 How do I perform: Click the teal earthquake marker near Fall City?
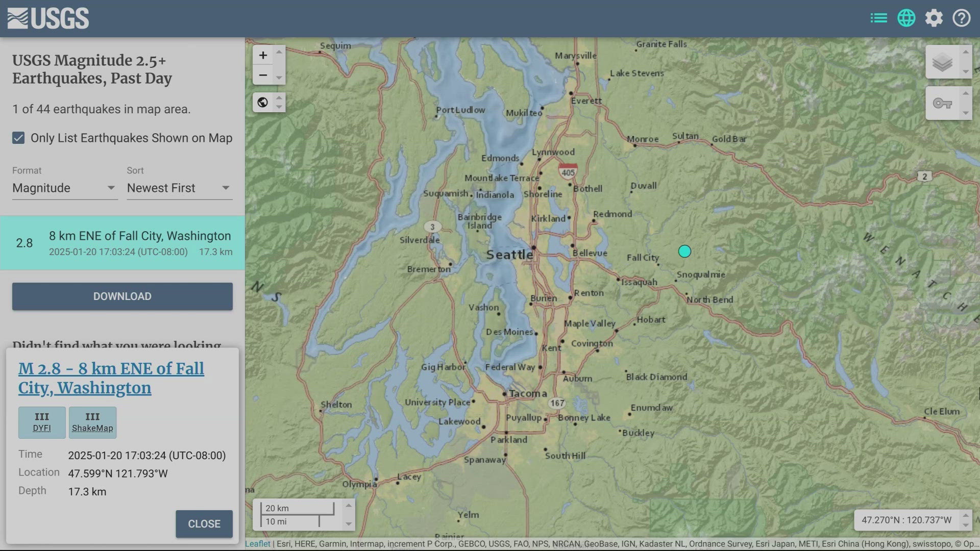coord(685,251)
